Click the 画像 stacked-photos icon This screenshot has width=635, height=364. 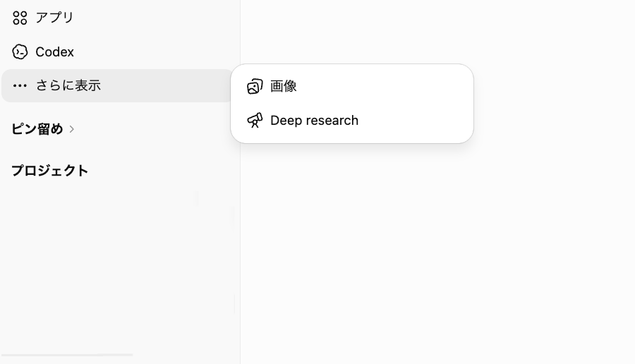pos(255,86)
